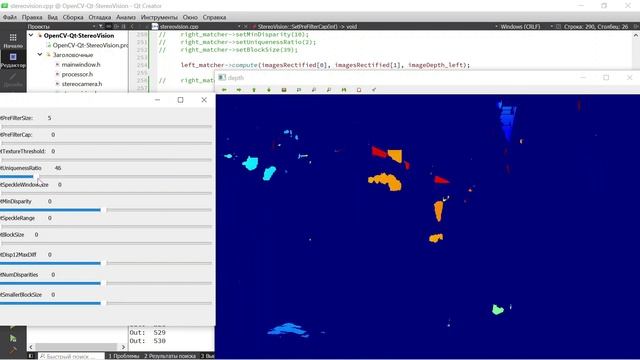Click the square icon in depth toolbar
640x360 pixels.
point(359,90)
